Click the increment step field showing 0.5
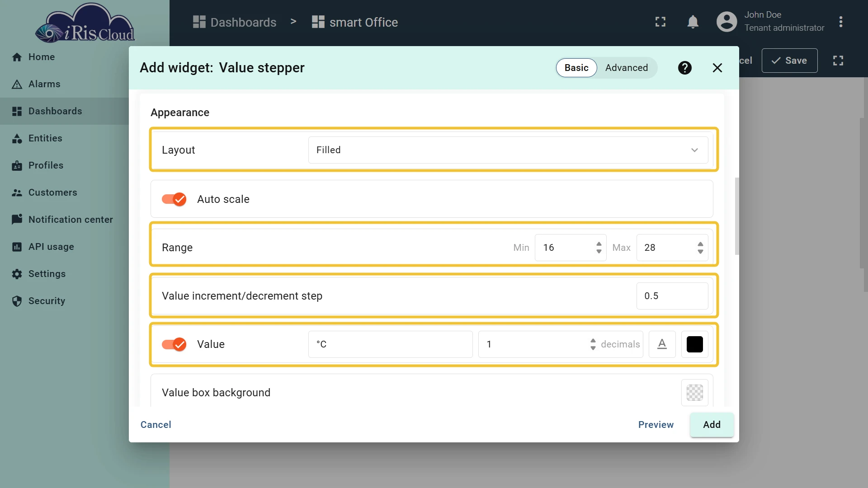 coord(672,296)
